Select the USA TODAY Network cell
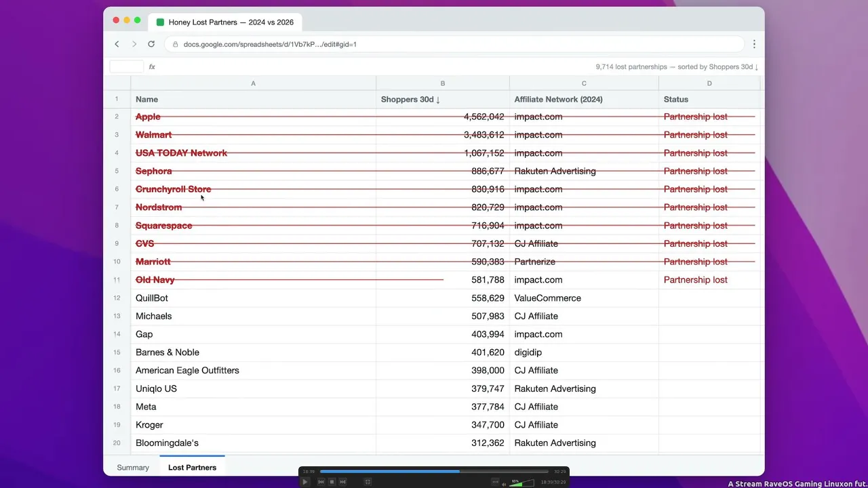 254,153
